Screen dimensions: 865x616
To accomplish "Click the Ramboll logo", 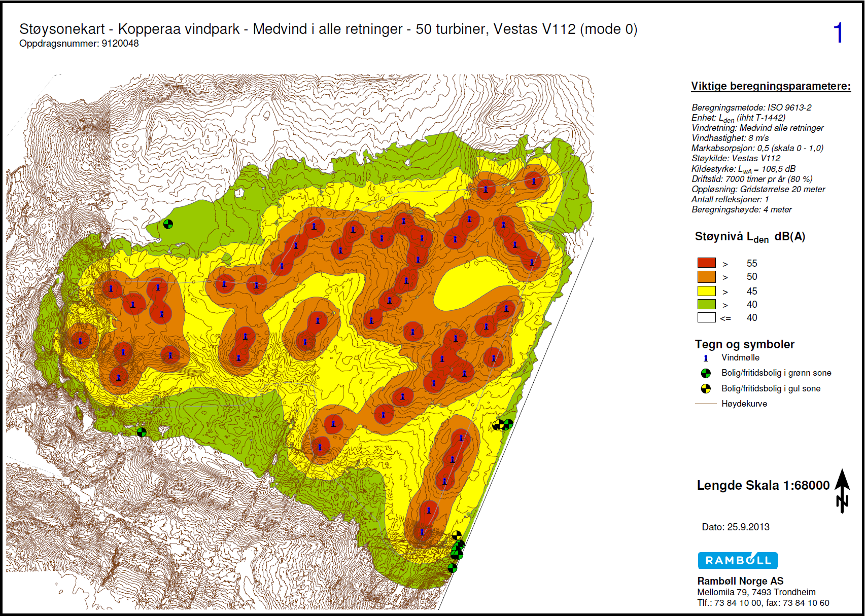I will [x=738, y=560].
